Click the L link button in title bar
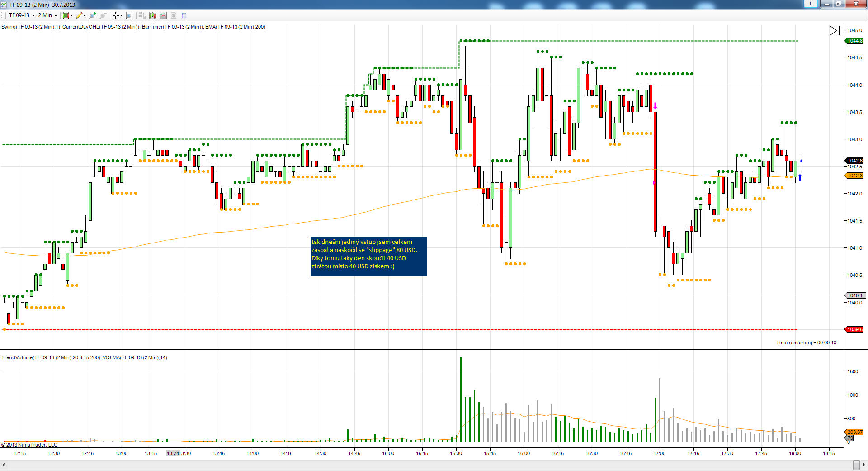868x471 pixels. [x=811, y=4]
